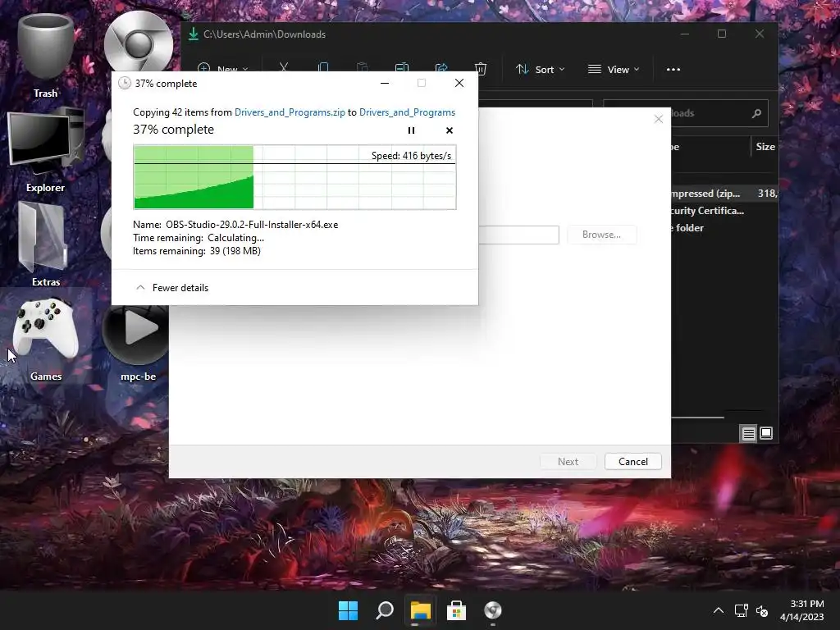This screenshot has height=630, width=840.
Task: Open the Extras folder on desktop
Action: point(46,244)
